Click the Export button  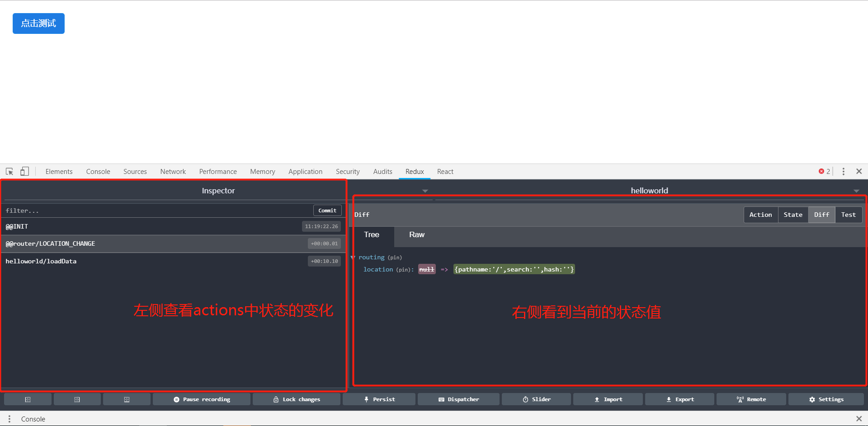[680, 399]
